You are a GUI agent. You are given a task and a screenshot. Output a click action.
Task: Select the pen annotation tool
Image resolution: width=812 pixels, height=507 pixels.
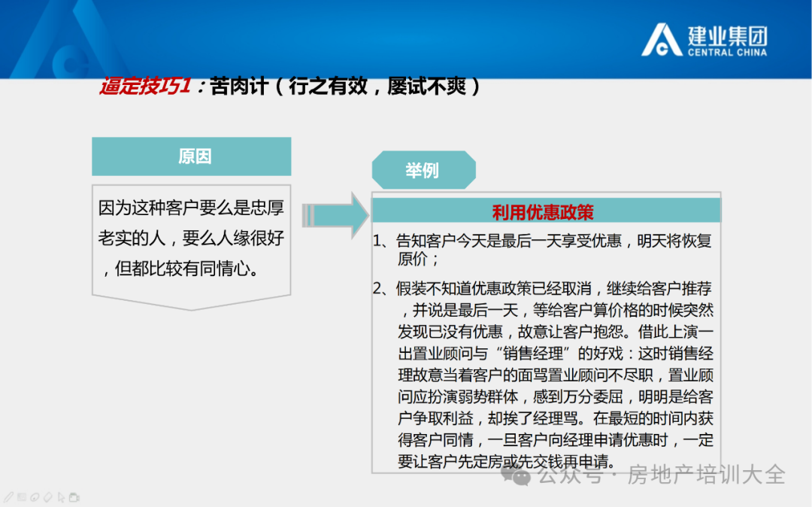tap(9, 498)
